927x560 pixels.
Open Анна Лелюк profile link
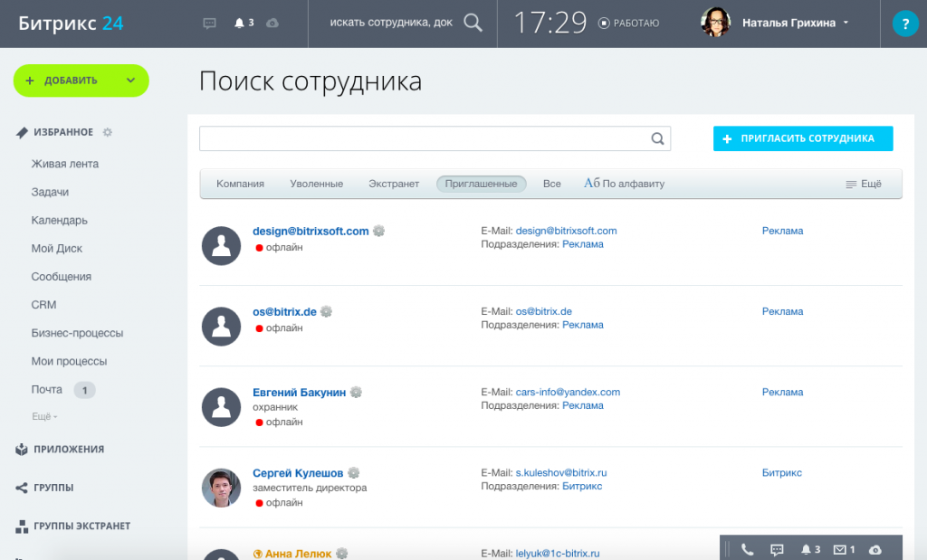point(298,554)
